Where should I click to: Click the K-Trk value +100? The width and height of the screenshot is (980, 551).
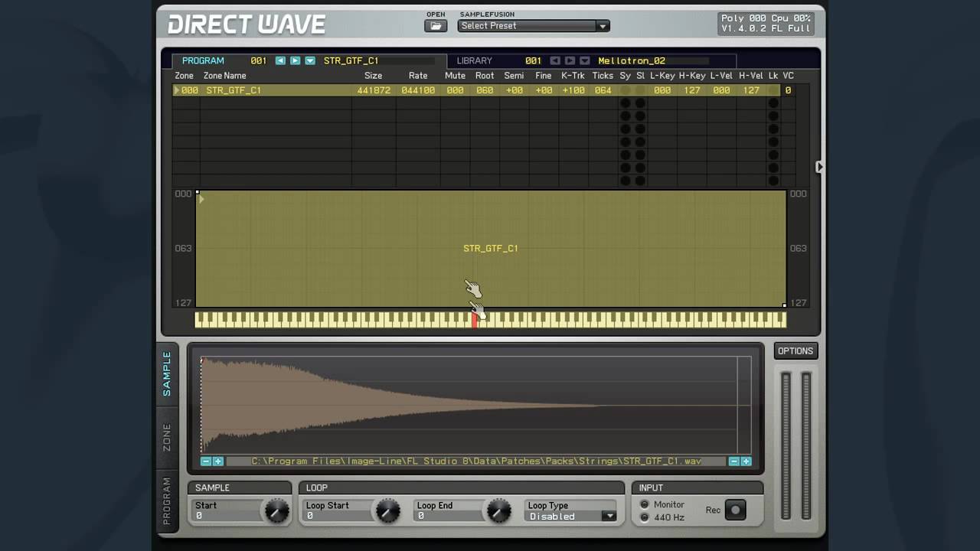tap(573, 90)
